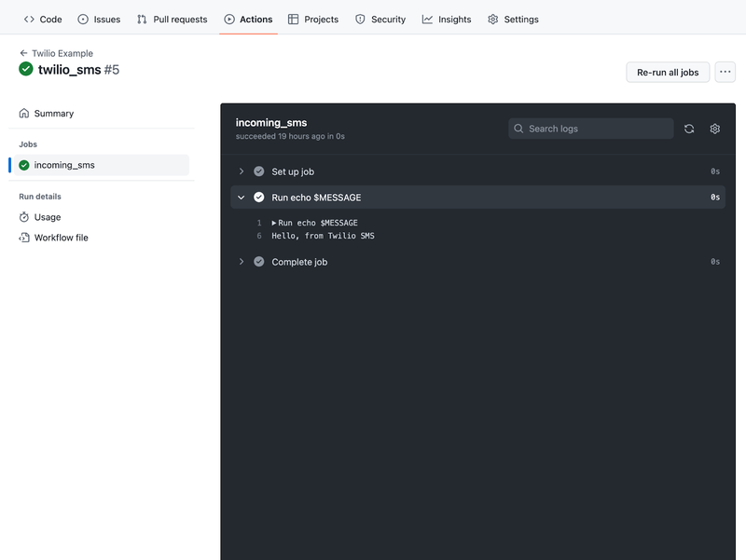
Task: Click the magnifier icon in Search logs
Action: 518,129
